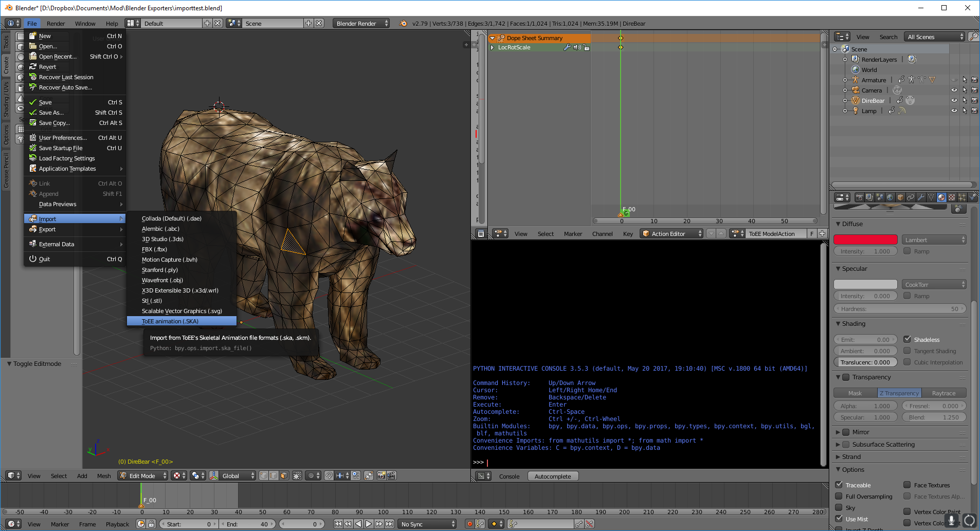Click the auto keyframe record button

point(469,524)
